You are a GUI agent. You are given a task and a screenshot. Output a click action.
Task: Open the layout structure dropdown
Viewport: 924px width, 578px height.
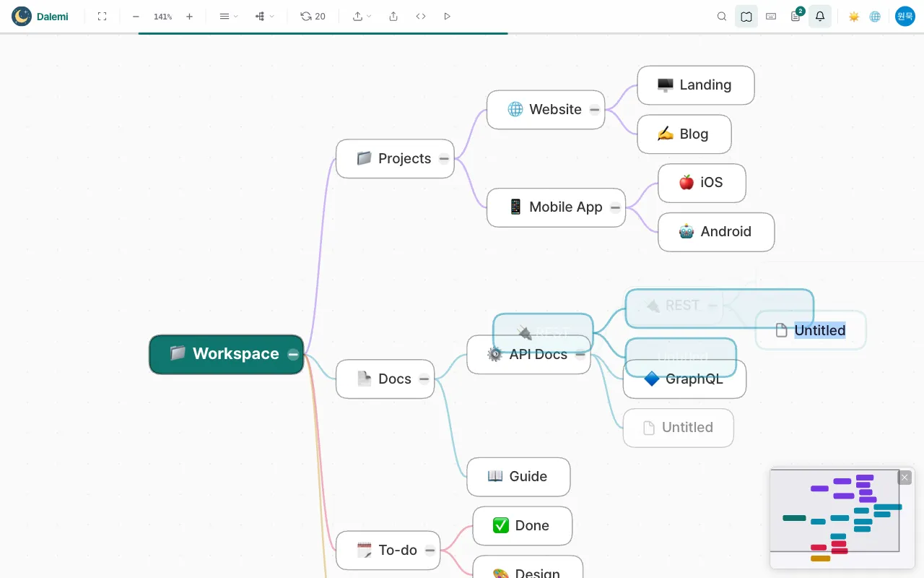tap(265, 16)
